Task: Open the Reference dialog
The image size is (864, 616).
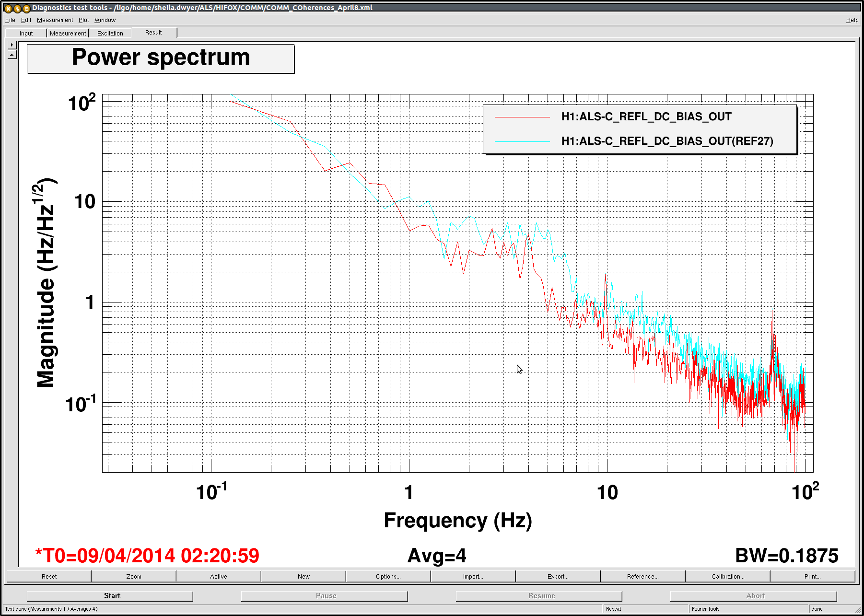Action: [x=643, y=576]
